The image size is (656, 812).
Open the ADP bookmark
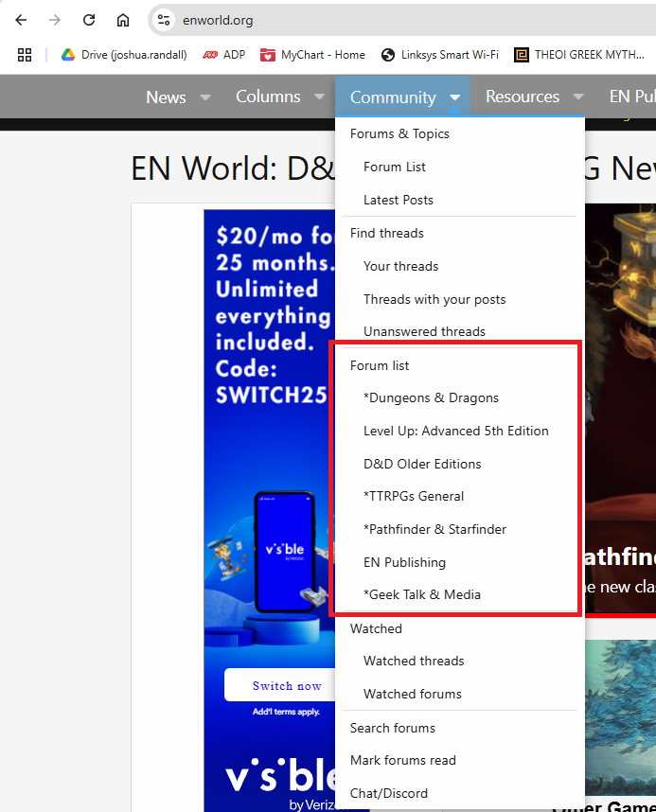pos(223,54)
